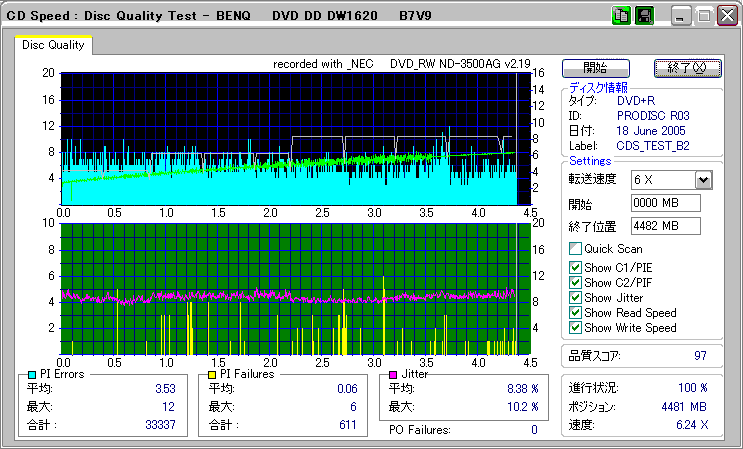Uncheck Show C1/PIE option

(x=575, y=267)
